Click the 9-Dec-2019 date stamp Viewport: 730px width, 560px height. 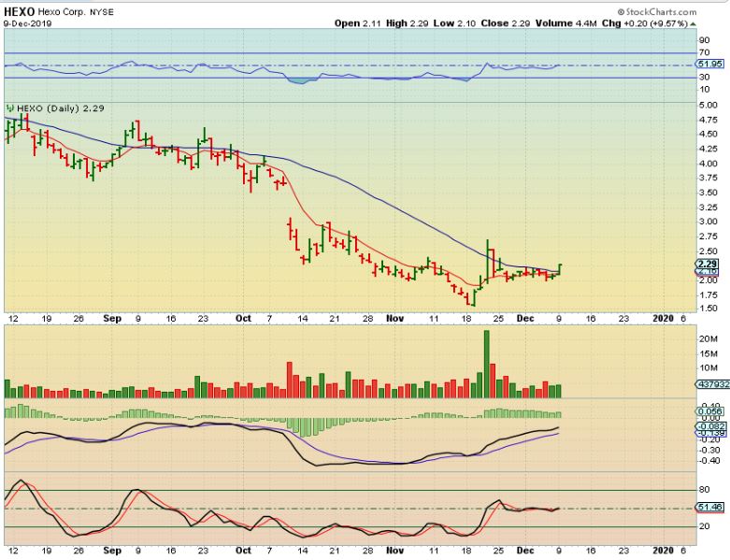[x=27, y=23]
